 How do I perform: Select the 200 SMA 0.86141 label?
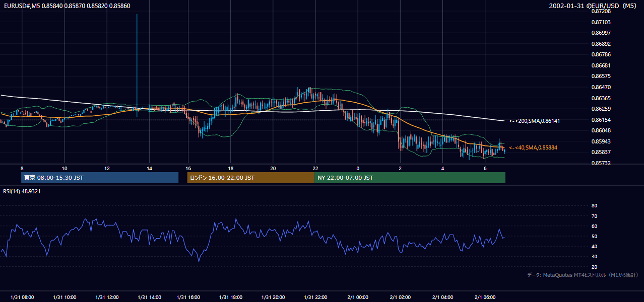[534, 121]
